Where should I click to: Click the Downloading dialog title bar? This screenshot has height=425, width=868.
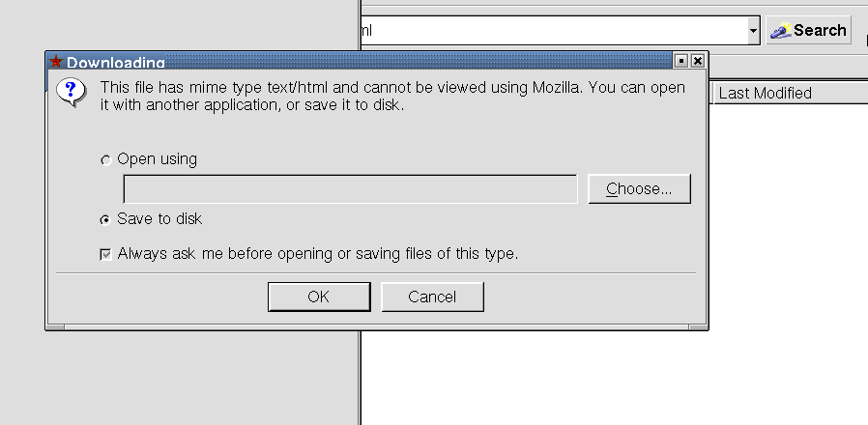pyautogui.click(x=387, y=62)
